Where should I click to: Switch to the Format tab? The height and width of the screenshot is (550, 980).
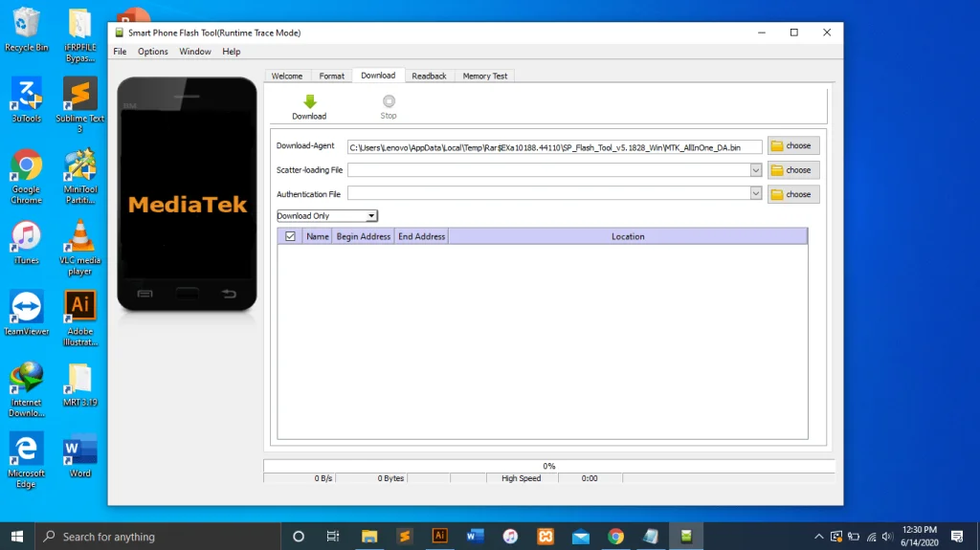tap(332, 76)
